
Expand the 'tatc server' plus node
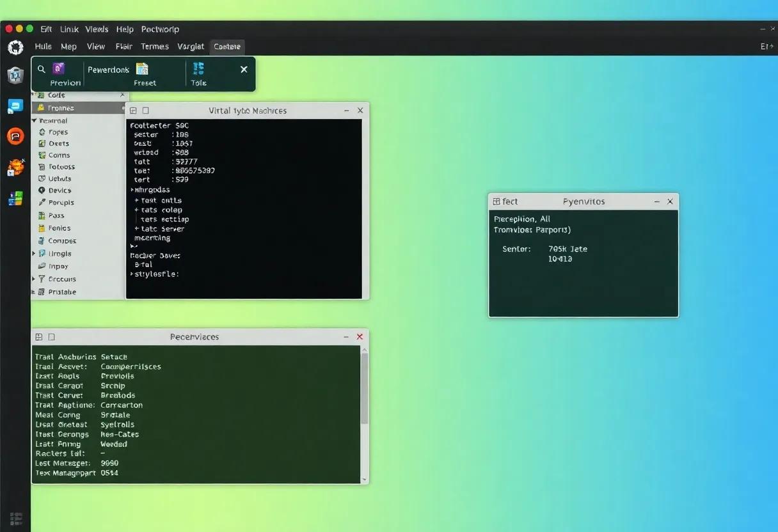136,229
